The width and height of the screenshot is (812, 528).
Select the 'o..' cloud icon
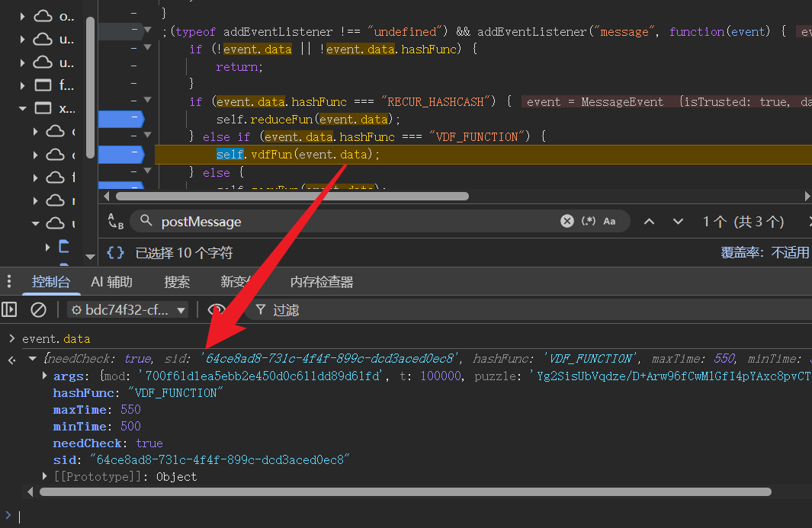[x=43, y=16]
